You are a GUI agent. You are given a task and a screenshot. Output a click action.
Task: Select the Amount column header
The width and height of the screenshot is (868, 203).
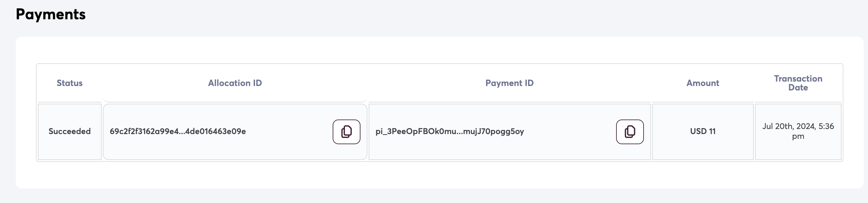703,83
